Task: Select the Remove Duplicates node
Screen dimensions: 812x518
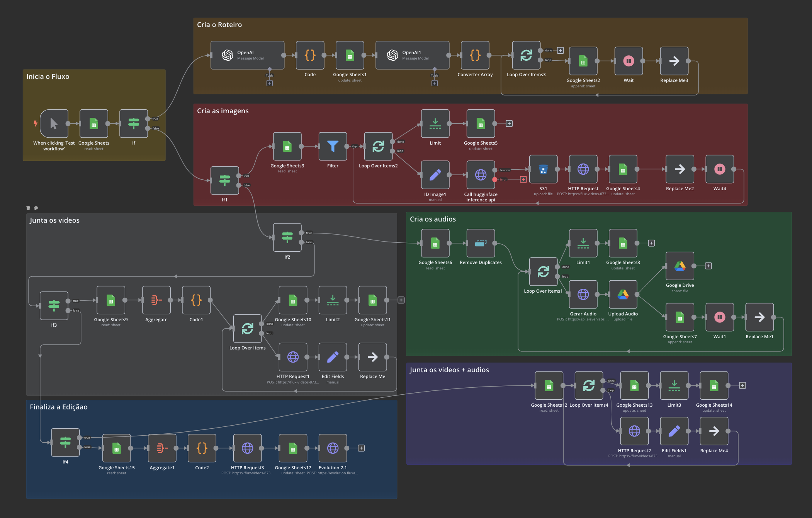Action: [480, 244]
